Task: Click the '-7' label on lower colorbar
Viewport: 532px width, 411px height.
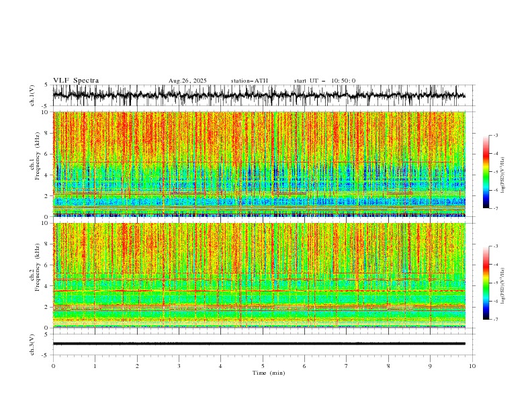Action: pyautogui.click(x=495, y=319)
